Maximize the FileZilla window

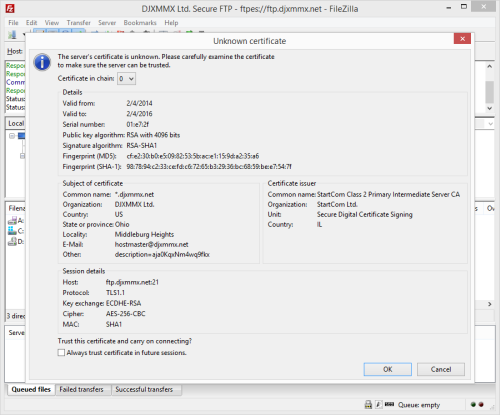tap(464, 7)
